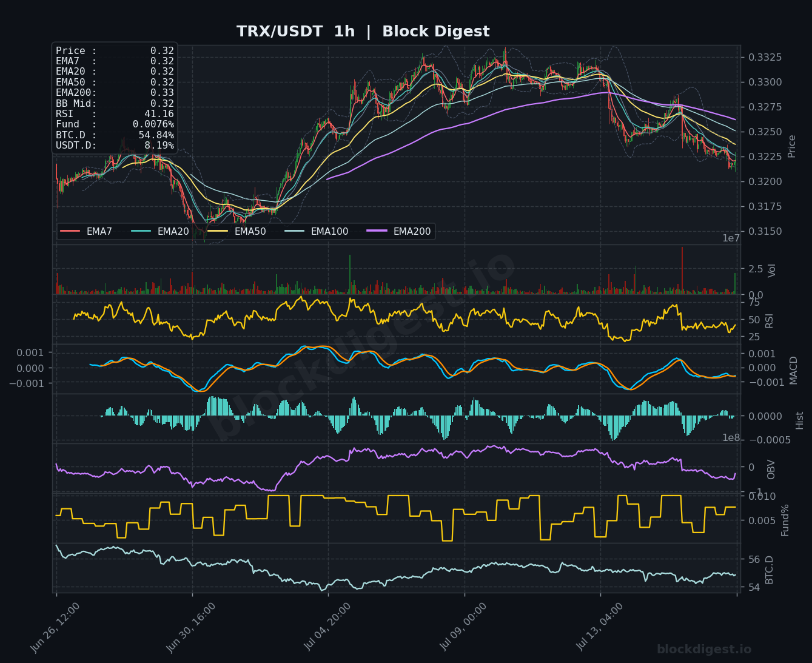Viewport: 812px width, 663px height.
Task: Click the Price axis title
Action: click(x=791, y=146)
